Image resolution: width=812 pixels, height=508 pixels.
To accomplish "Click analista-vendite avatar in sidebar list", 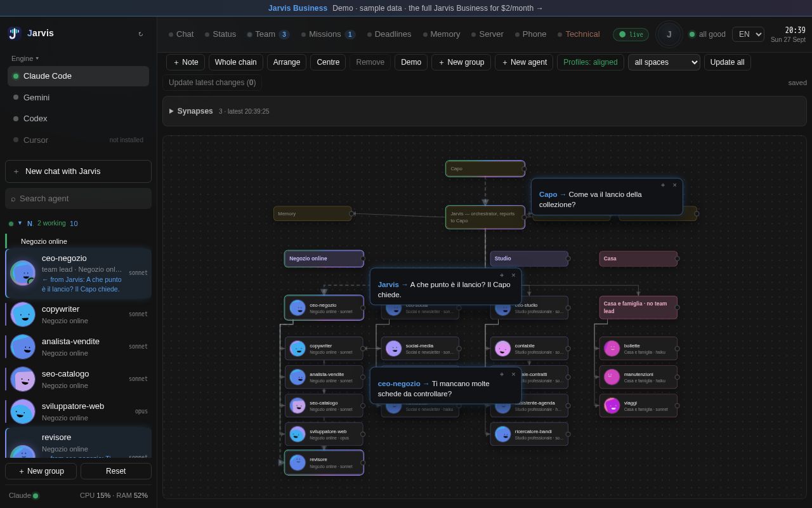I will (23, 347).
